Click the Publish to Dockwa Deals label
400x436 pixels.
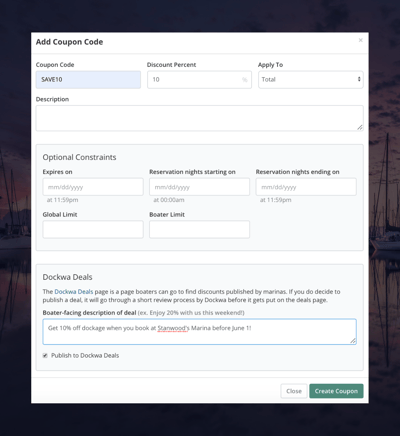point(85,356)
